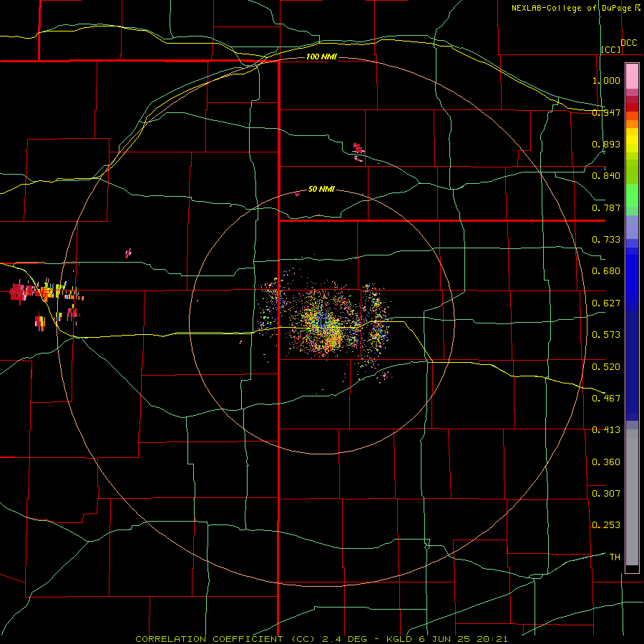Viewport: 644px width, 644px height.
Task: Click the "0.467" color bar value
Action: pos(606,398)
